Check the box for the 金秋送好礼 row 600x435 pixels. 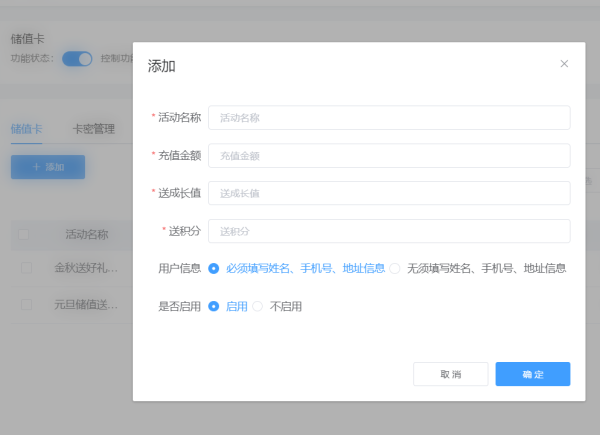(x=27, y=268)
